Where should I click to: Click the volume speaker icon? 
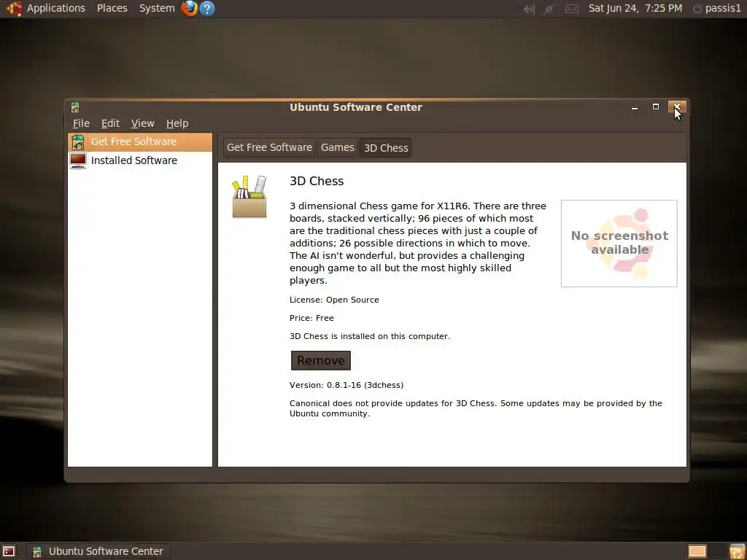pos(529,9)
